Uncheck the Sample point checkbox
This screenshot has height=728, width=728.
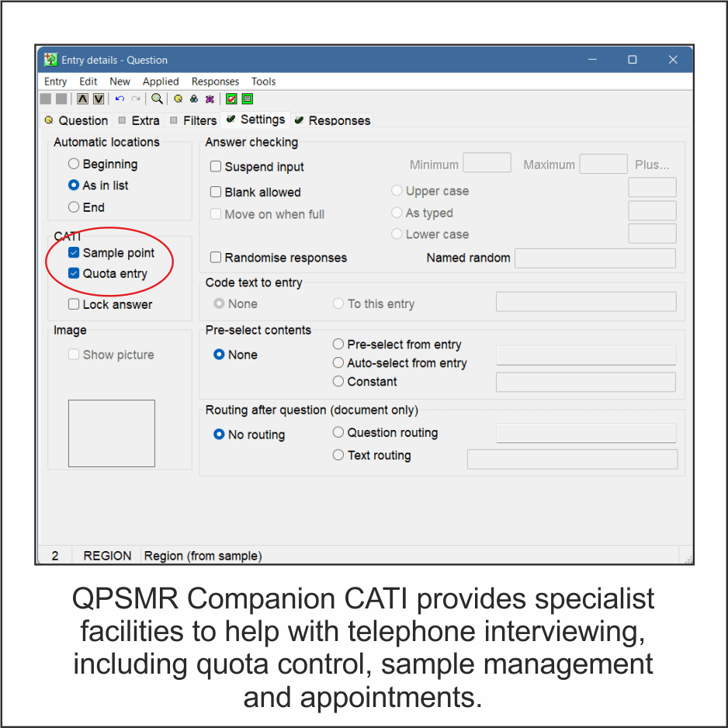point(74,252)
